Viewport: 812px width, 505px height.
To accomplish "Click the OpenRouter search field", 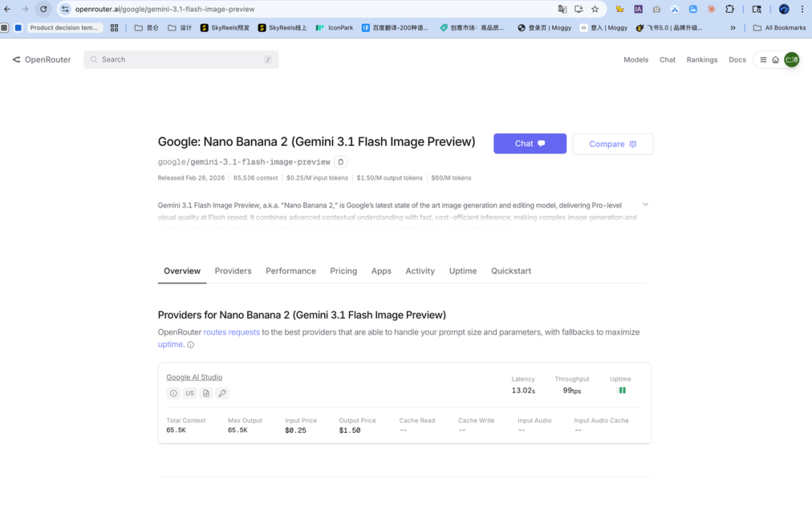I will (x=180, y=59).
